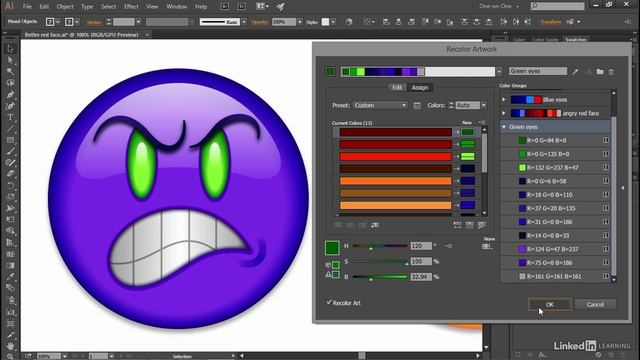Toggle lock icon for R=132 G=237 B=47 swatch
The width and height of the screenshot is (640, 360).
(x=606, y=167)
